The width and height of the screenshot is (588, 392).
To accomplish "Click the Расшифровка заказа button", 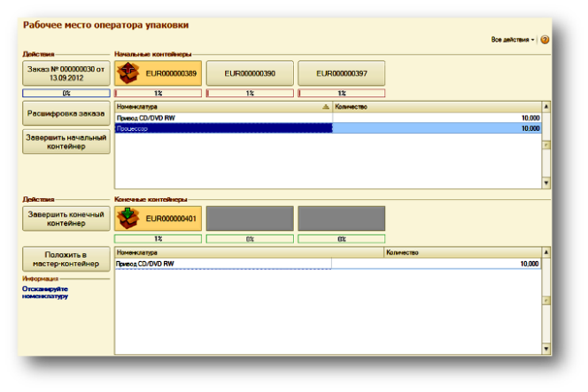I will pyautogui.click(x=66, y=113).
